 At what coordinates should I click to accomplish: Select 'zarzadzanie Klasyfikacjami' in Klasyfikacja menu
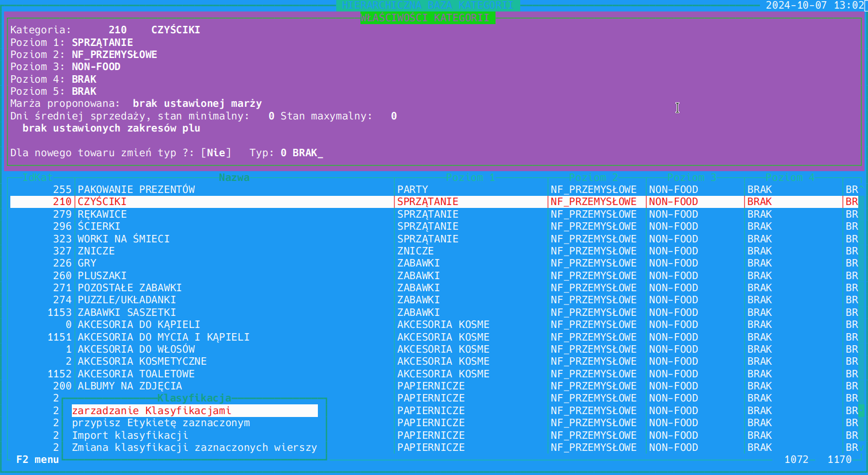point(194,411)
